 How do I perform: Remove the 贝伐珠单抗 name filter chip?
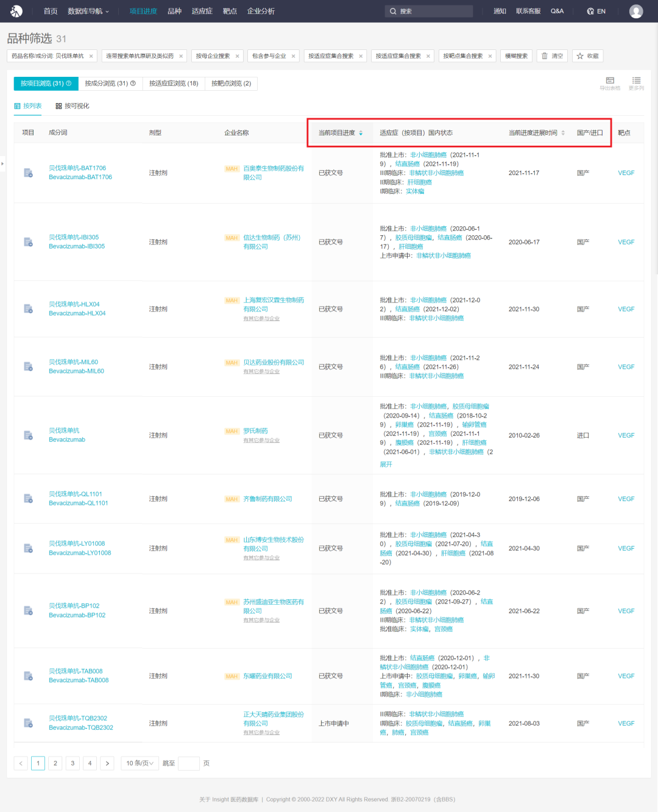[91, 56]
